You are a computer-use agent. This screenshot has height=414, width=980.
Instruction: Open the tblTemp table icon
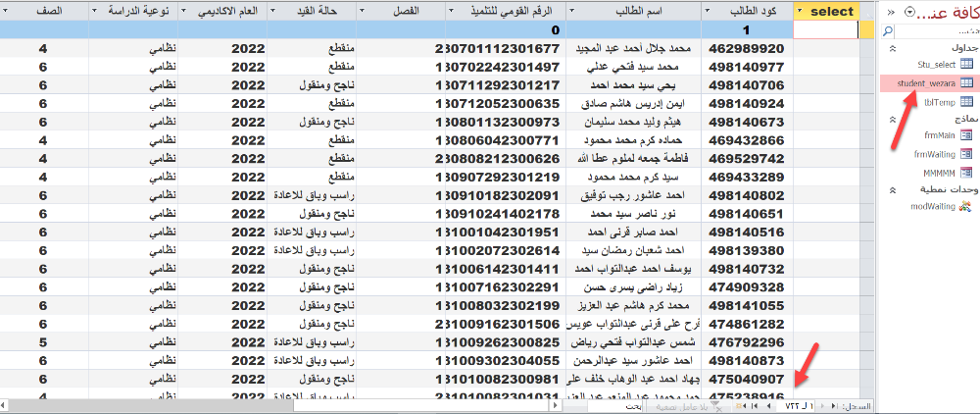point(966,101)
